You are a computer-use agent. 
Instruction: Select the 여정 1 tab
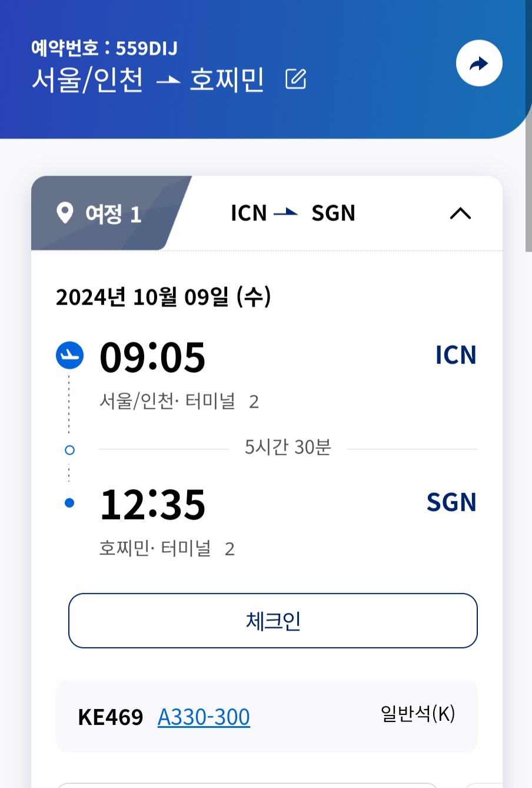pyautogui.click(x=106, y=213)
